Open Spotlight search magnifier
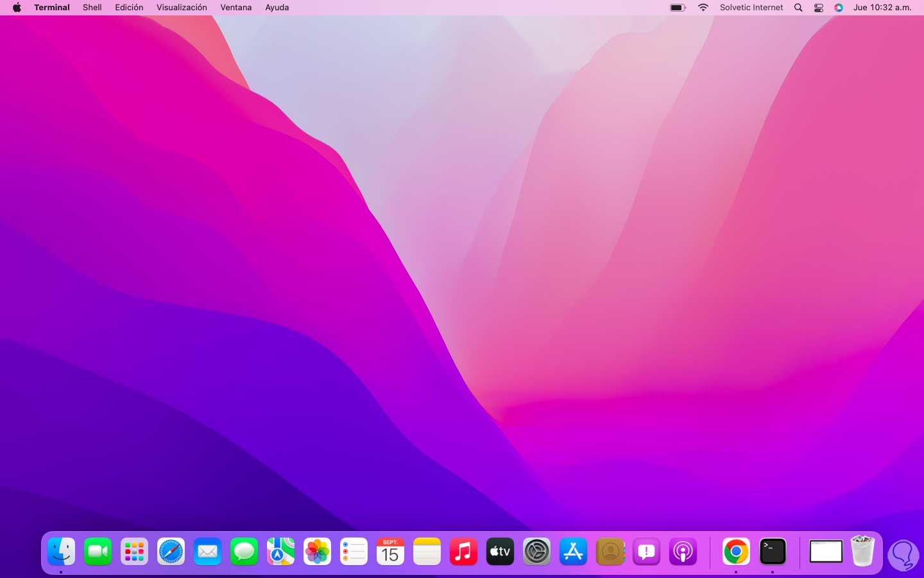 pyautogui.click(x=798, y=8)
